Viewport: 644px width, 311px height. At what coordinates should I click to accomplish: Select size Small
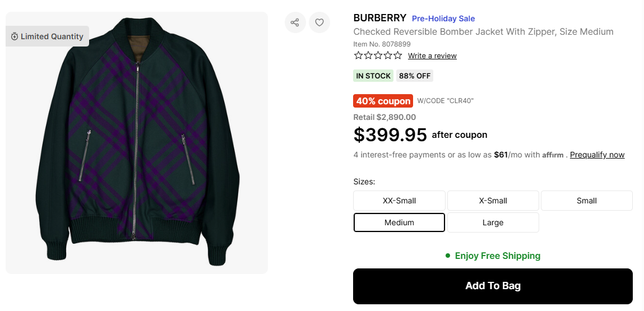point(586,201)
